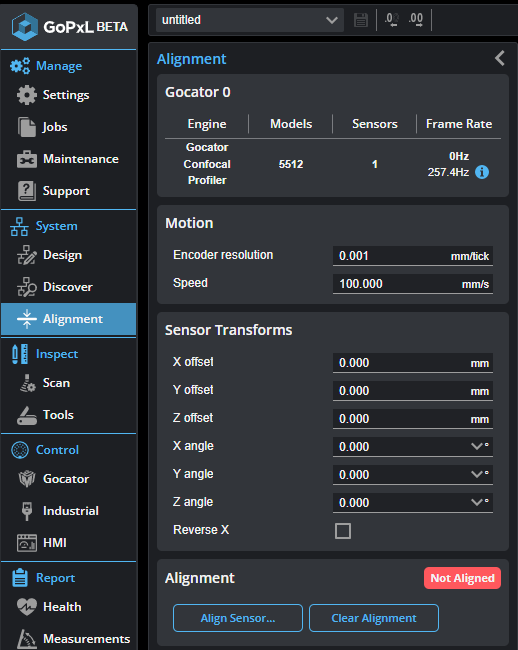Click the Discover network search icon
This screenshot has width=518, height=650.
[x=27, y=287]
